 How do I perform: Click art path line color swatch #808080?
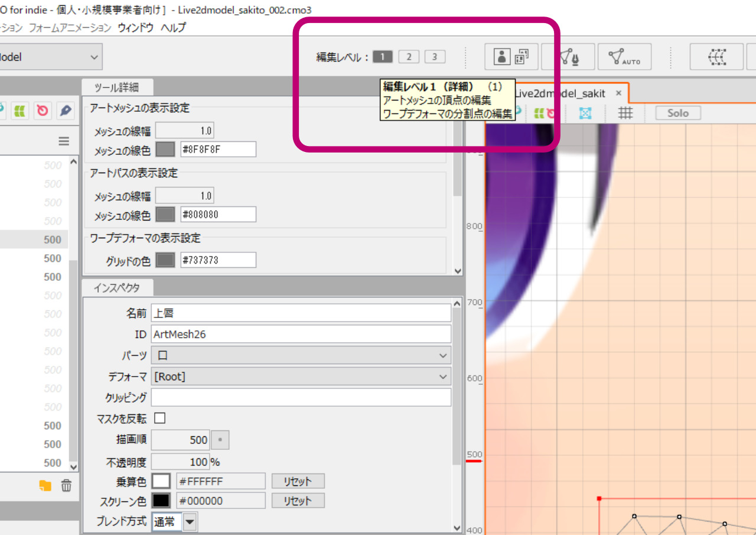pos(165,214)
